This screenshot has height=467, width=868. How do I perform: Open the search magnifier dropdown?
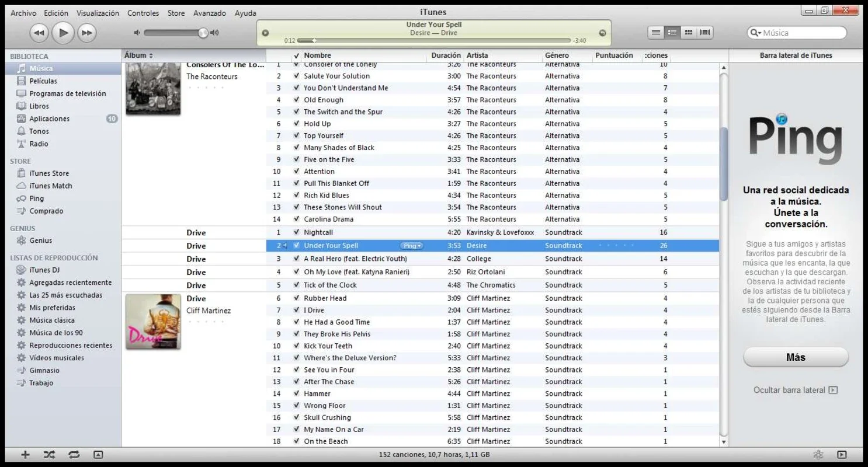click(755, 33)
